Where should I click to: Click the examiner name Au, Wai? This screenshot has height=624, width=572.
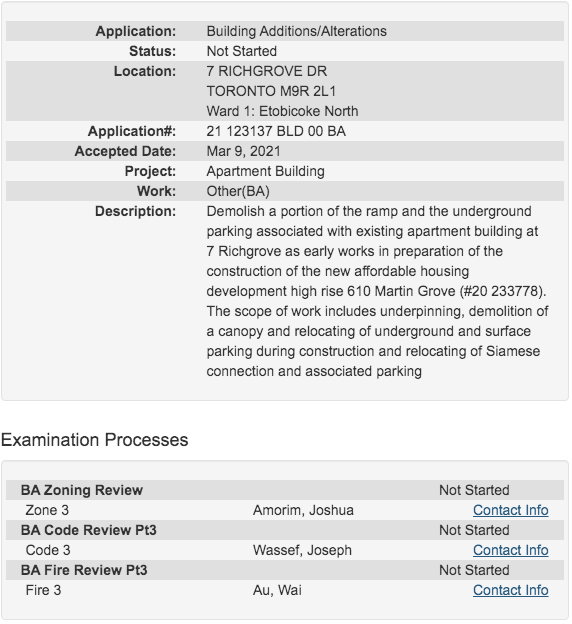pyautogui.click(x=277, y=590)
